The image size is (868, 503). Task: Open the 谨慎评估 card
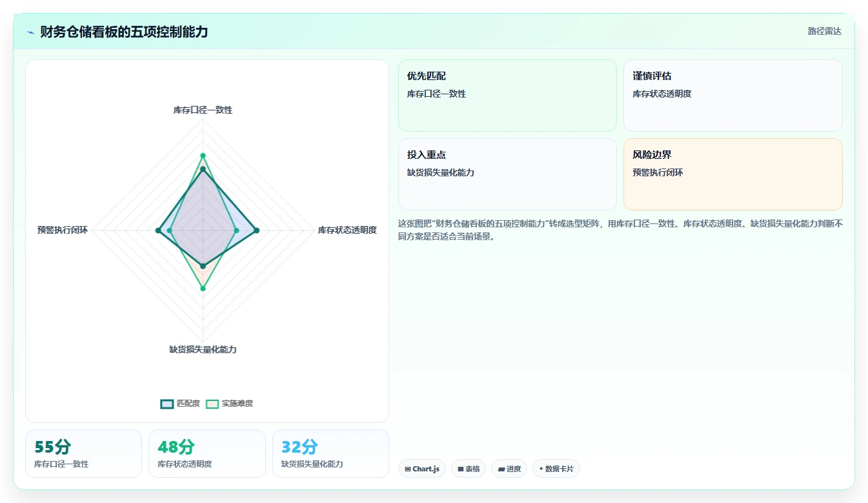732,96
